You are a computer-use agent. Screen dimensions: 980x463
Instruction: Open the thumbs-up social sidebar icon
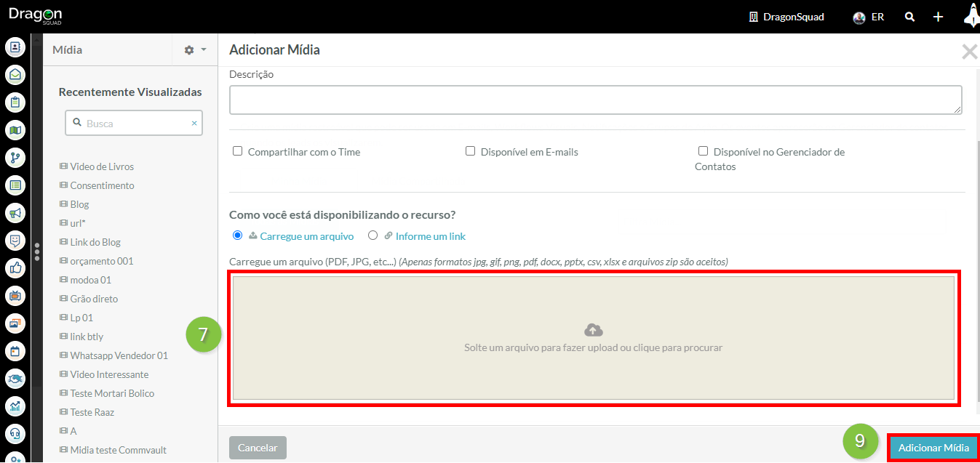coord(15,267)
